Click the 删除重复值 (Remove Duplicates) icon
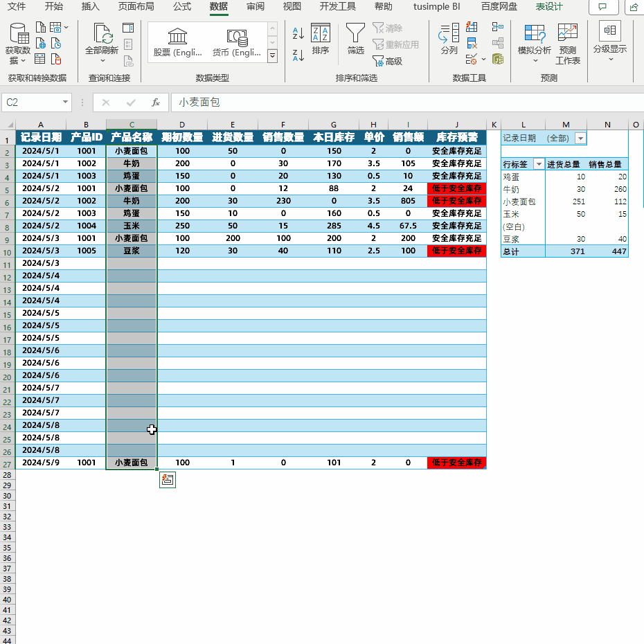 [472, 43]
